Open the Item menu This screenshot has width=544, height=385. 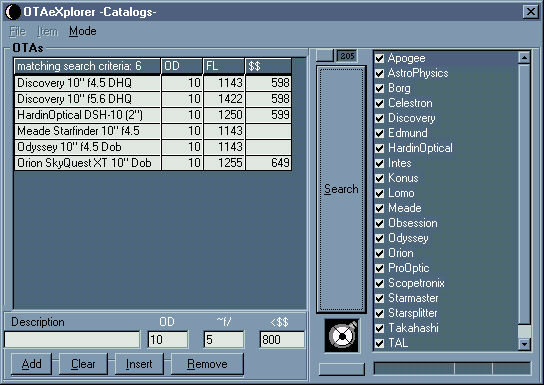coord(47,31)
